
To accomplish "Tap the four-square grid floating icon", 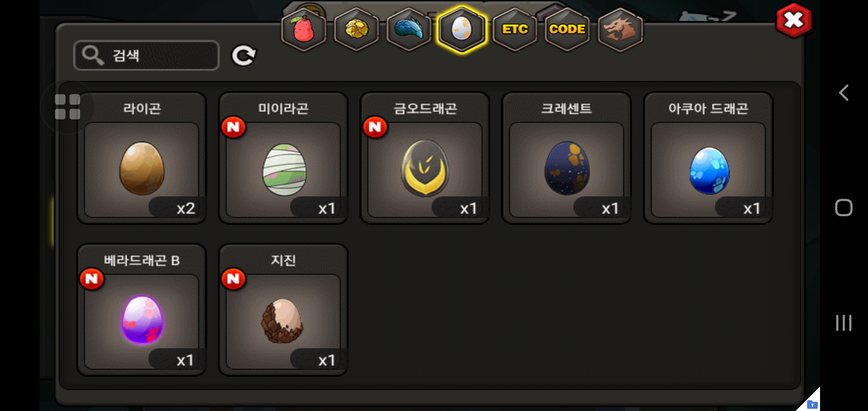I will point(67,107).
